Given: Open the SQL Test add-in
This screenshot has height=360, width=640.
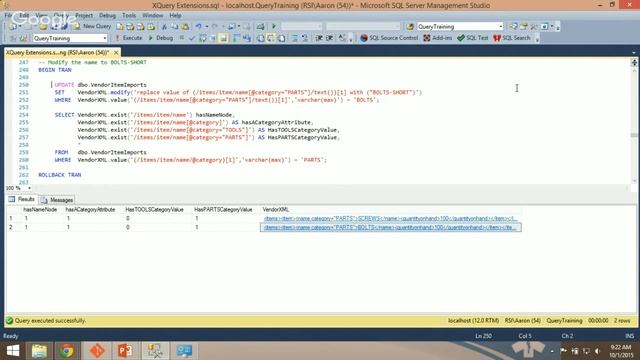Looking at the screenshot, I should (x=473, y=38).
